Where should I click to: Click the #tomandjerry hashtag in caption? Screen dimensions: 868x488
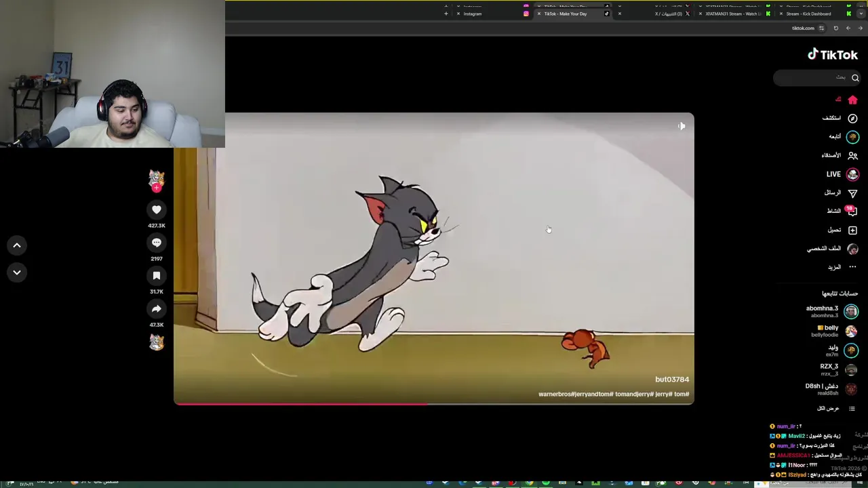(634, 394)
